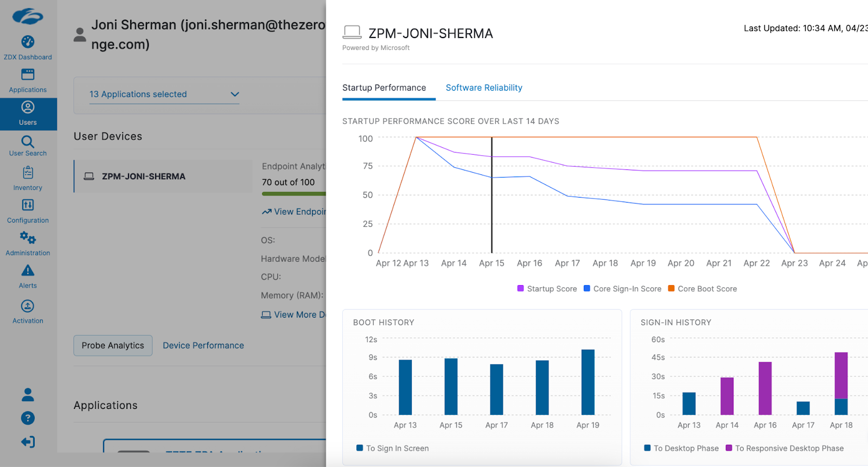Viewport: 868px width, 467px height.
Task: Open Administration gears icon
Action: point(28,238)
